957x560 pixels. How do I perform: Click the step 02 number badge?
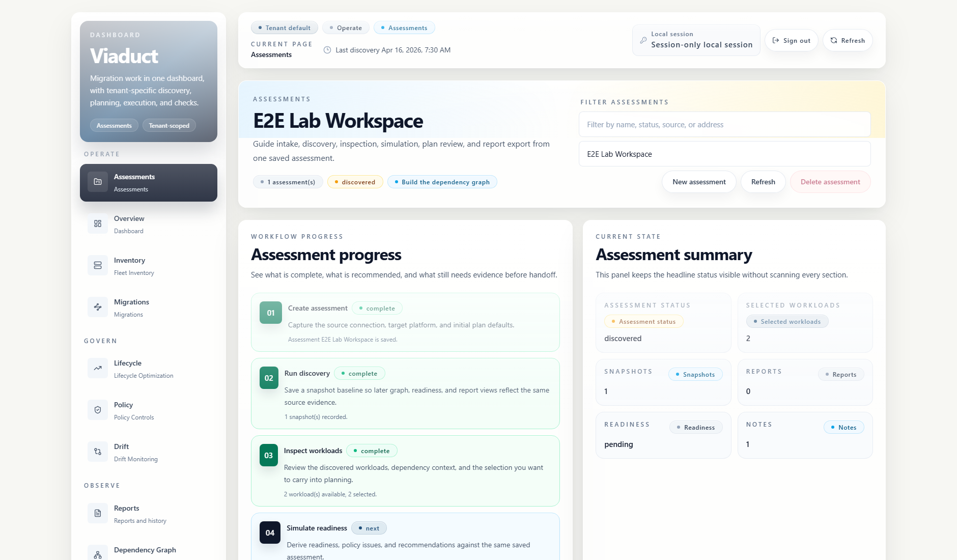[x=269, y=378]
